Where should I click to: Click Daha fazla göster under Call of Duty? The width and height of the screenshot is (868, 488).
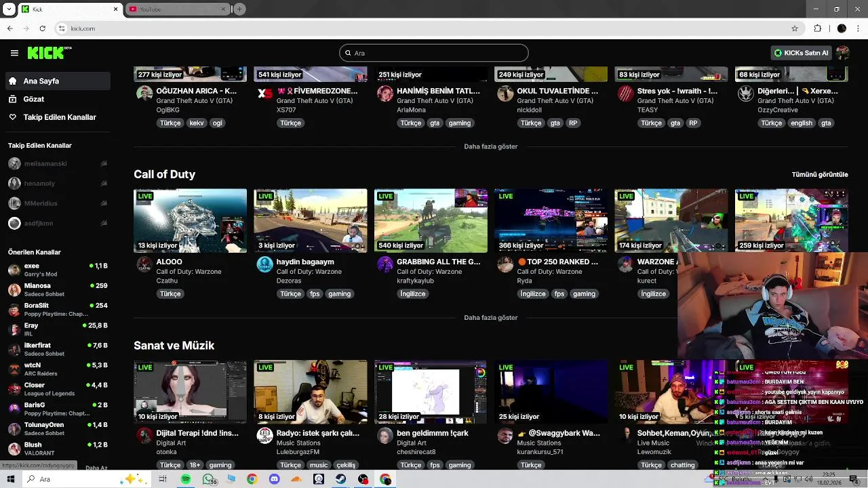tap(490, 317)
